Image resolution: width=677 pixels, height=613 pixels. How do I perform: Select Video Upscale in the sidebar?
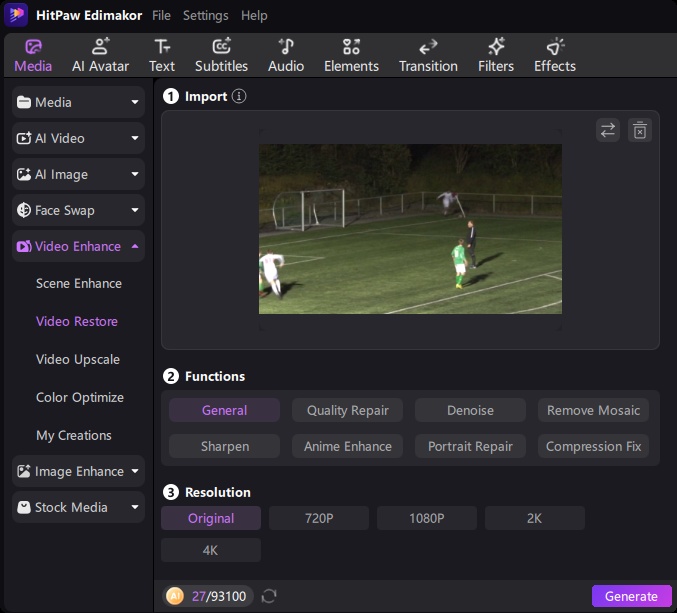point(78,360)
